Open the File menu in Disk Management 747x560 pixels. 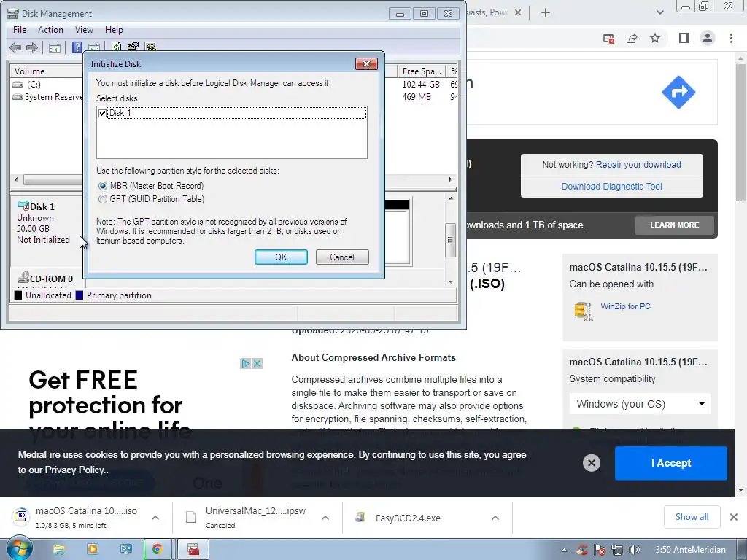pyautogui.click(x=20, y=29)
